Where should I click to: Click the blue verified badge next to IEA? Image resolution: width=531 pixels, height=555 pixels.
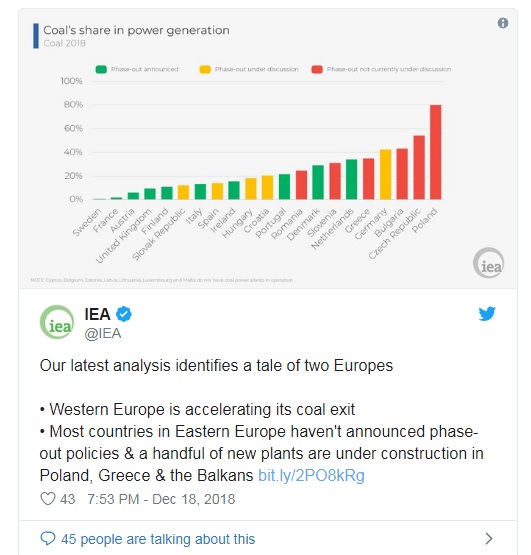click(x=124, y=314)
